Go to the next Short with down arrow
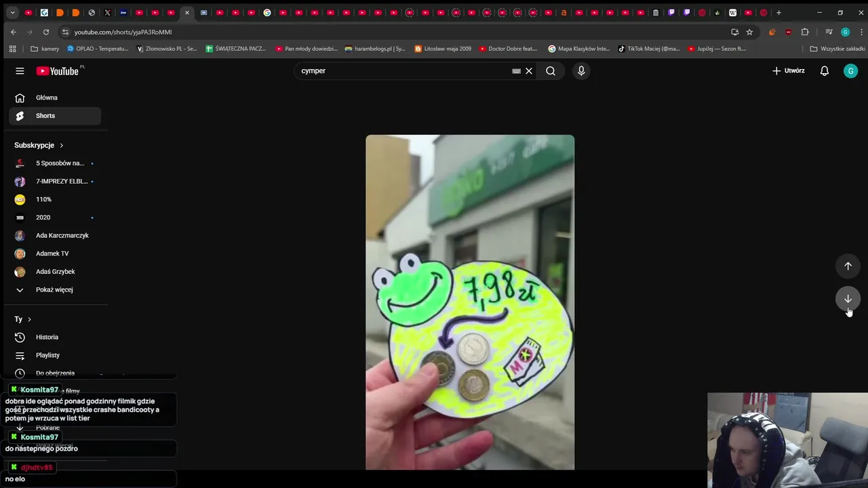 coord(848,299)
